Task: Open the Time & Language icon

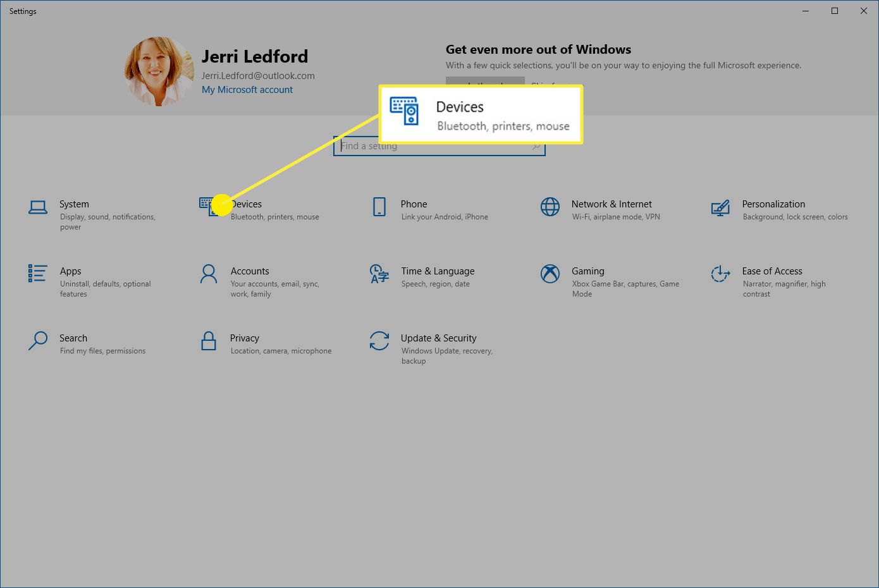Action: 379,274
